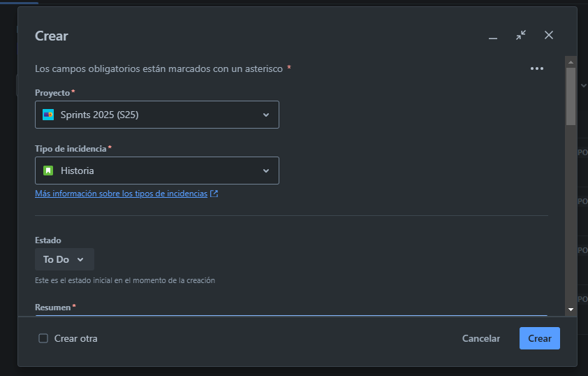Click the scrollbar down arrow

click(571, 310)
